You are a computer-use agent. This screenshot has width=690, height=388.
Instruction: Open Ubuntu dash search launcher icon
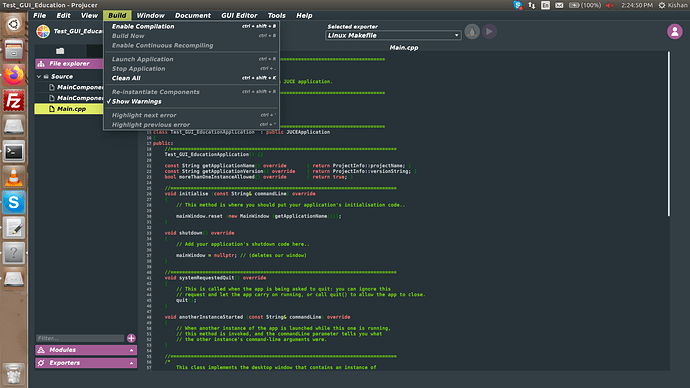(14, 24)
